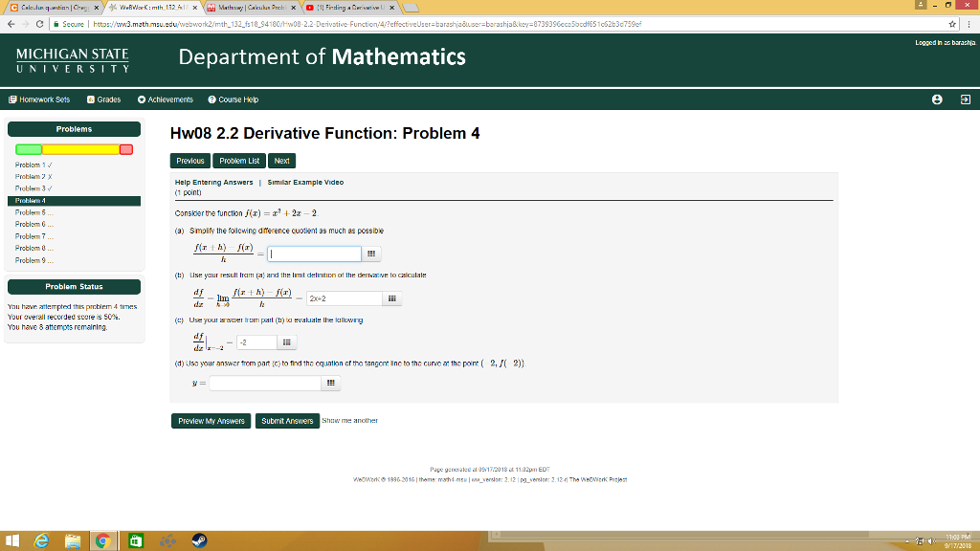The height and width of the screenshot is (551, 980).
Task: Open the keypad icon next to the 2x+2 field
Action: click(391, 298)
